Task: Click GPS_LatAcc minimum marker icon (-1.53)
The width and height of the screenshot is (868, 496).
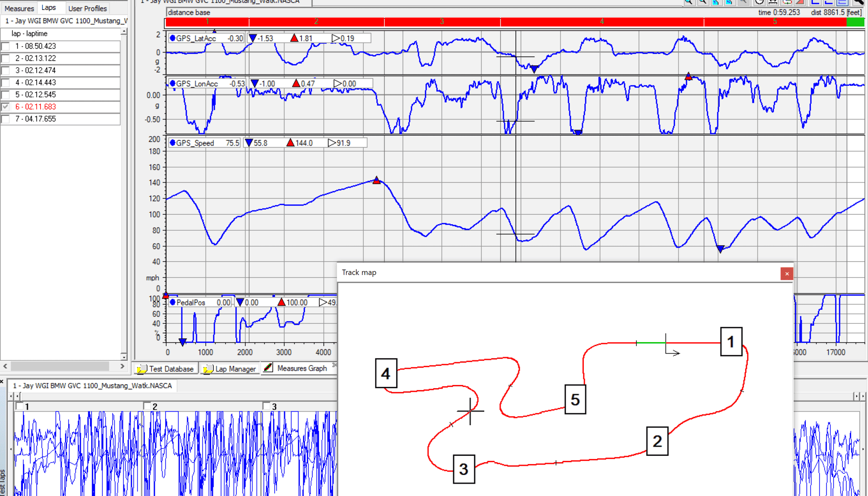Action: (x=253, y=38)
